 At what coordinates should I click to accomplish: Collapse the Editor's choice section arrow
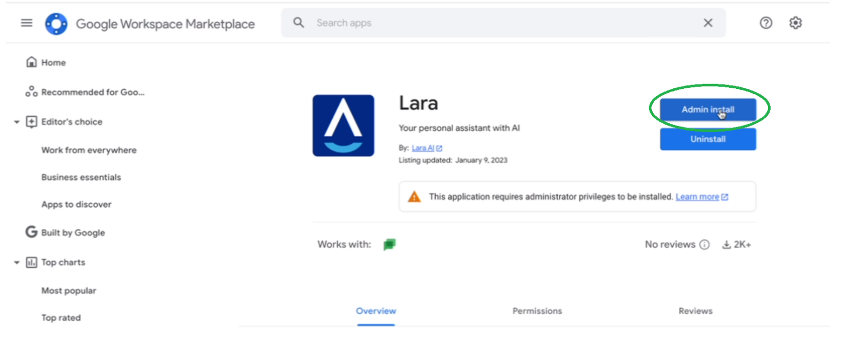(x=17, y=122)
